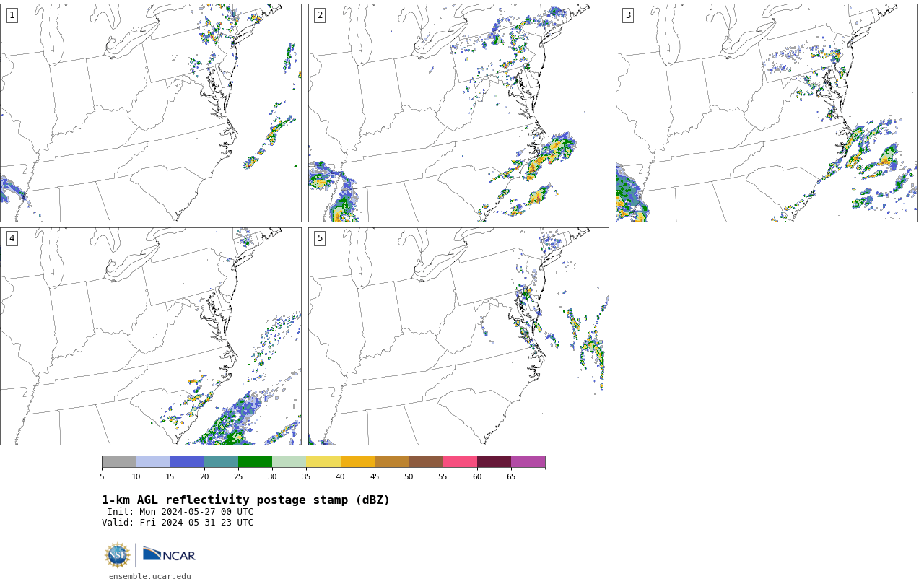The height and width of the screenshot is (584, 924).
Task: Click the panel number label 2
Action: (320, 15)
